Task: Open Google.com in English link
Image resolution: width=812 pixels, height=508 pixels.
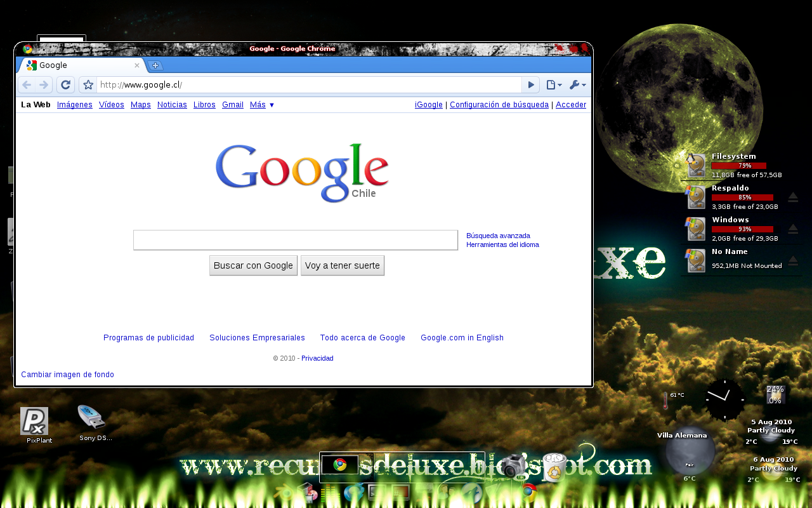Action: (x=462, y=338)
